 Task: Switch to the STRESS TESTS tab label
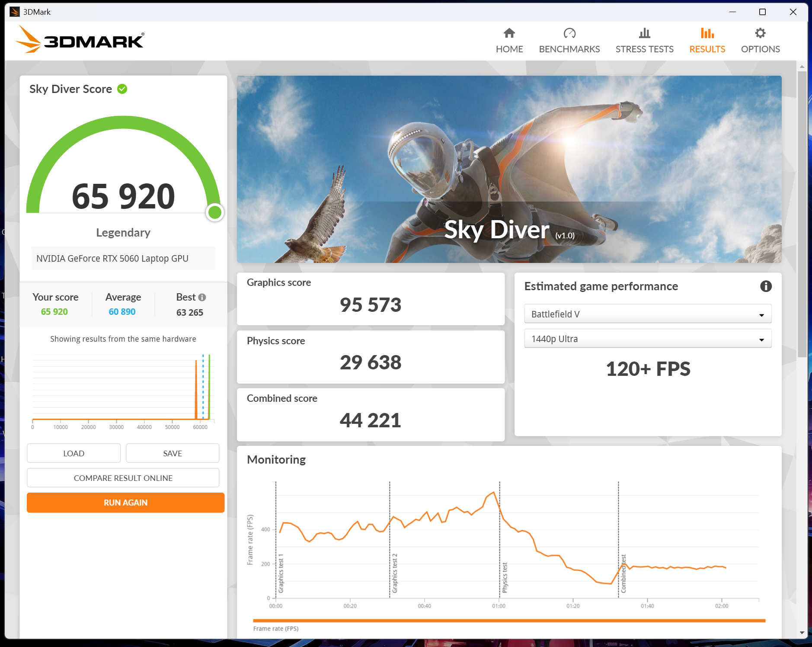coord(644,49)
